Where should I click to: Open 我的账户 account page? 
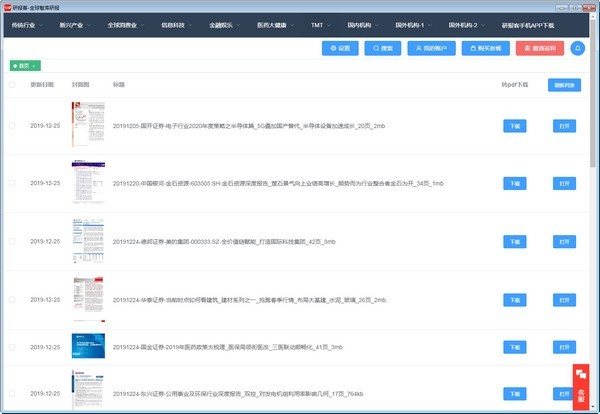[x=432, y=48]
